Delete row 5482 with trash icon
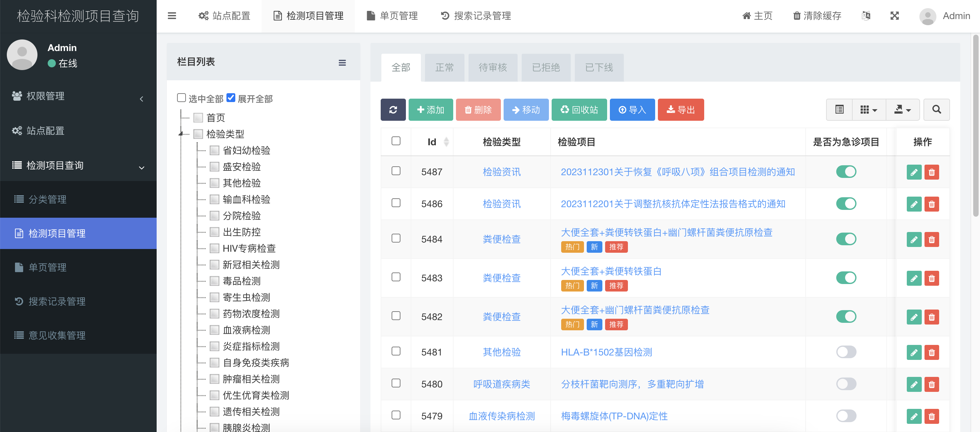The width and height of the screenshot is (980, 432). 932,317
